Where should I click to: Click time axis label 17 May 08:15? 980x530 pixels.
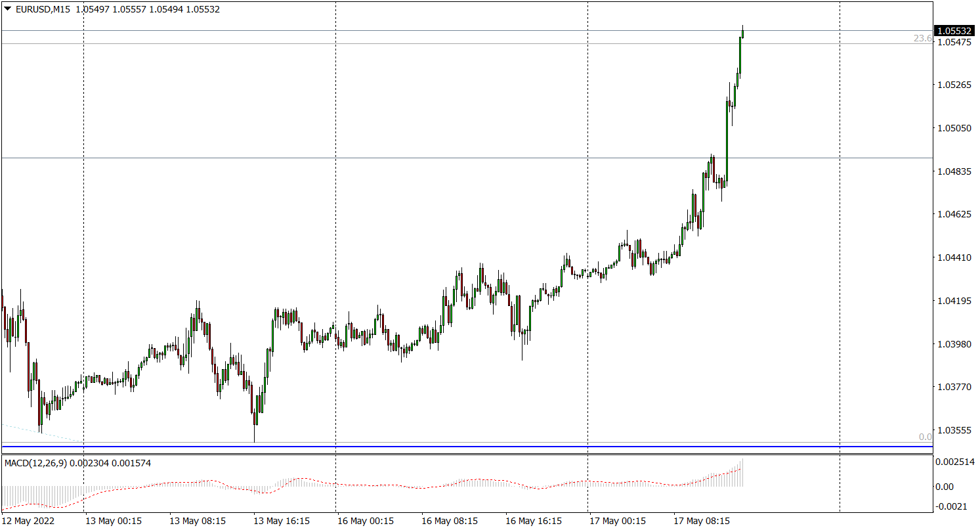point(702,521)
